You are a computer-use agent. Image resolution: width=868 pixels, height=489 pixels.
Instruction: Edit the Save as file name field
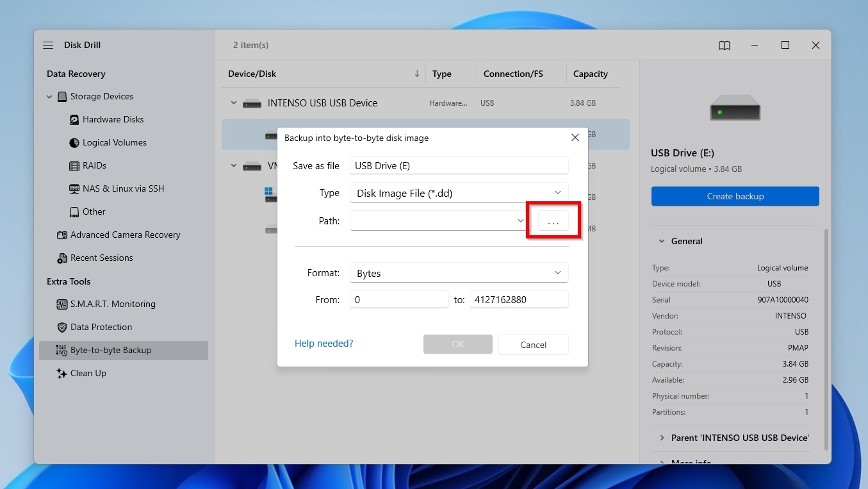[x=459, y=165]
